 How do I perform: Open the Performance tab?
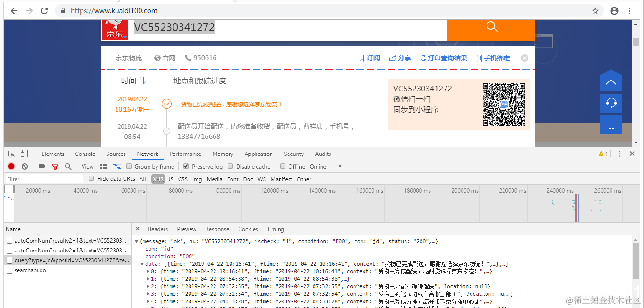[185, 154]
